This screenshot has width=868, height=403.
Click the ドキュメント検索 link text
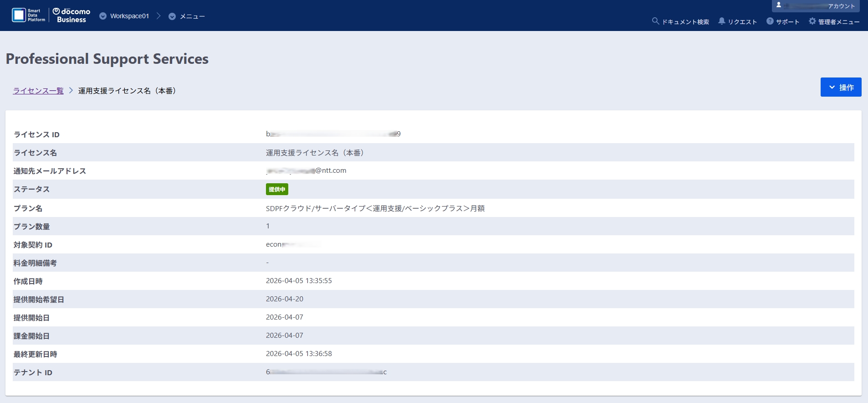click(x=685, y=22)
